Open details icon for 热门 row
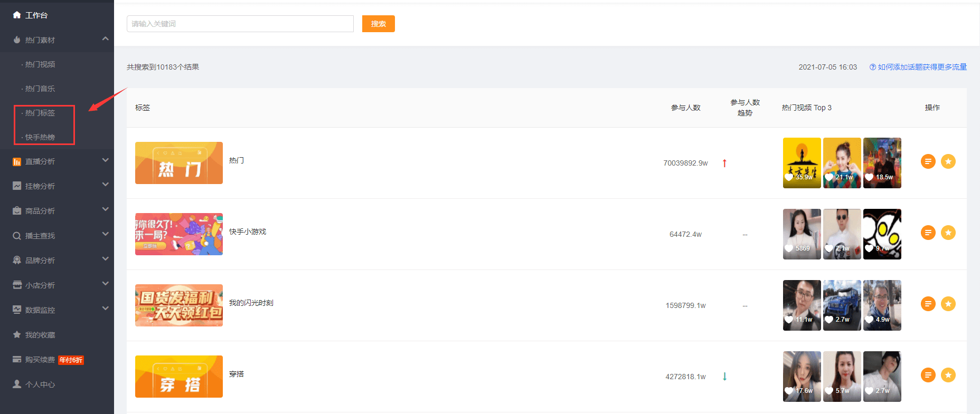 [928, 161]
